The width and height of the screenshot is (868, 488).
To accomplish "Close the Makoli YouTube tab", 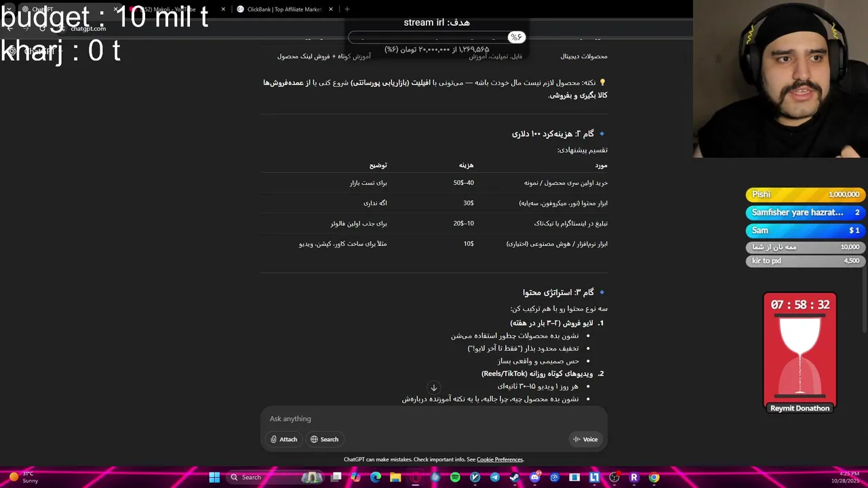I will [x=223, y=9].
